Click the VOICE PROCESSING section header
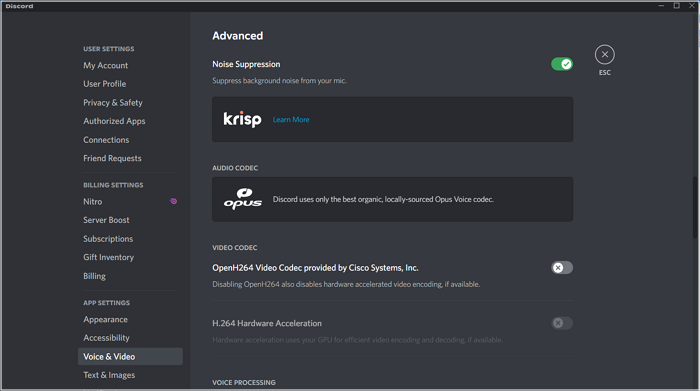The width and height of the screenshot is (700, 391). pos(244,383)
